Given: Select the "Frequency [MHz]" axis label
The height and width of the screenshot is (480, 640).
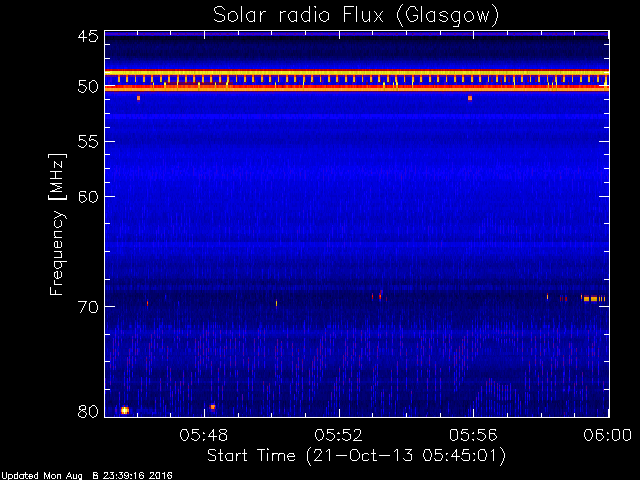Looking at the screenshot, I should tap(57, 224).
